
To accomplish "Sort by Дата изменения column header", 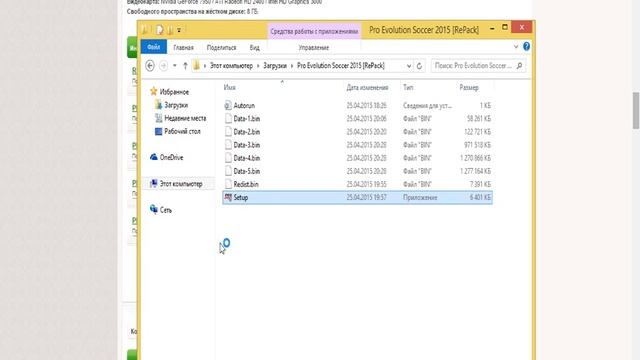I will (x=367, y=87).
